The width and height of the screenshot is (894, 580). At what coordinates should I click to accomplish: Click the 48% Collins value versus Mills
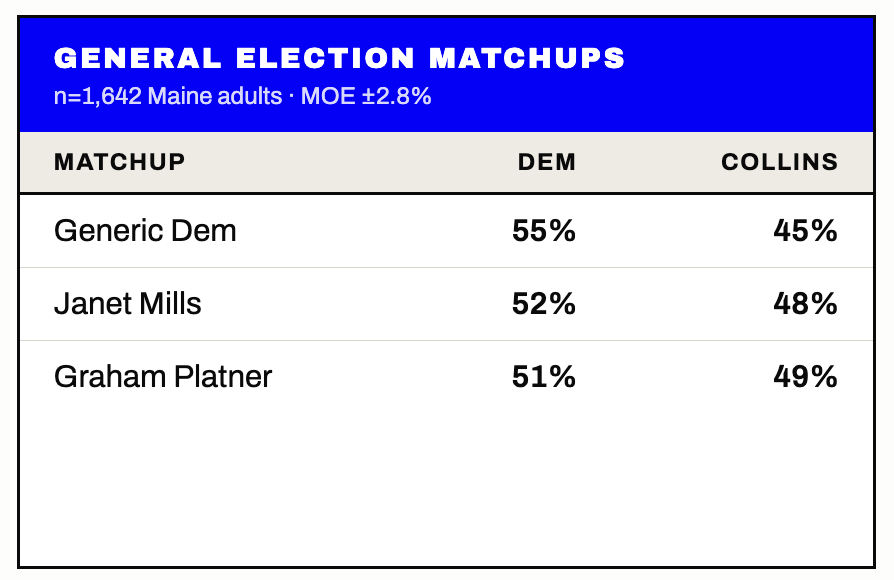(x=805, y=303)
